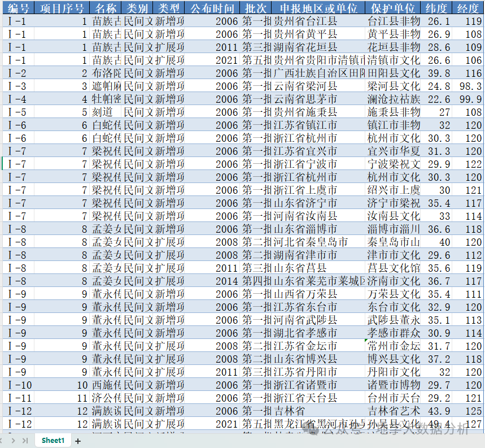Select the latitude value 39.8

(436, 73)
